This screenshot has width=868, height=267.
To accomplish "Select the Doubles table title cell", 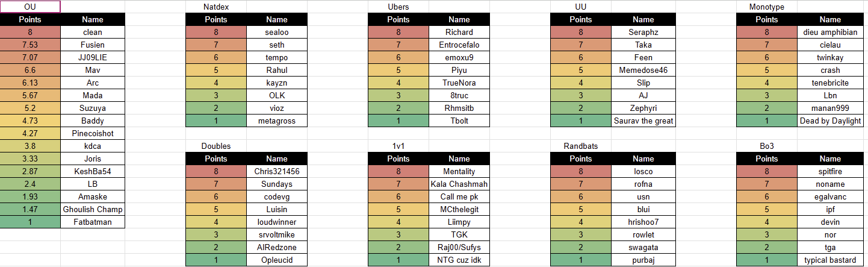I will (216, 146).
